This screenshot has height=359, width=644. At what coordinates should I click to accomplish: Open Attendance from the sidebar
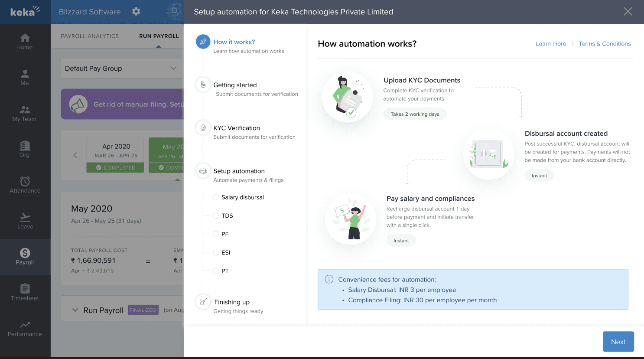coord(25,185)
